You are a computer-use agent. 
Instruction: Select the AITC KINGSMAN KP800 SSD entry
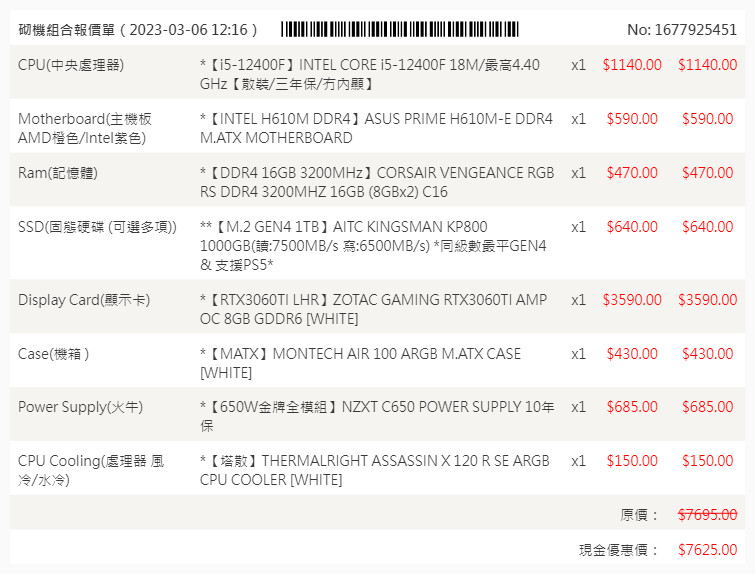coord(375,245)
